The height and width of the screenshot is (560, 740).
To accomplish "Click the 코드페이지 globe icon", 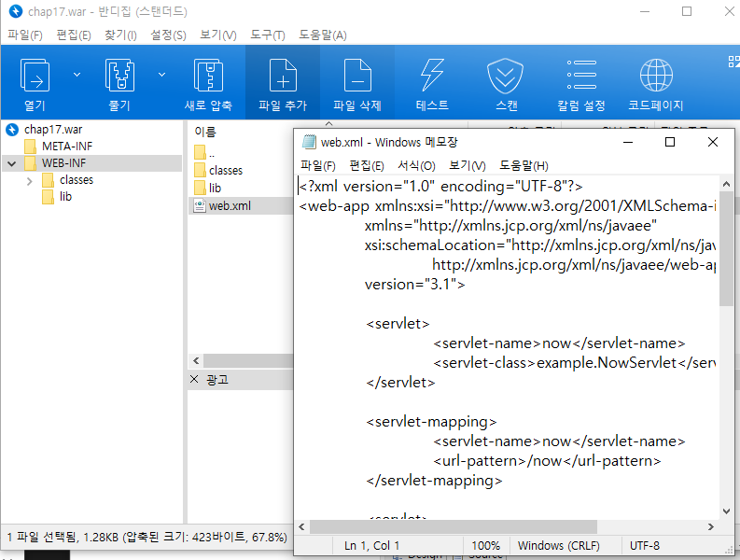I will tap(656, 76).
